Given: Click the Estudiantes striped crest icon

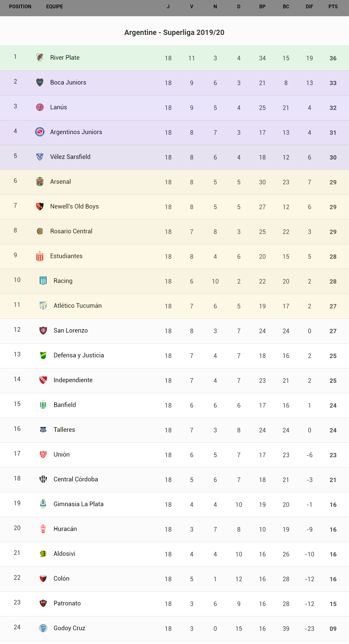Looking at the screenshot, I should coord(40,256).
